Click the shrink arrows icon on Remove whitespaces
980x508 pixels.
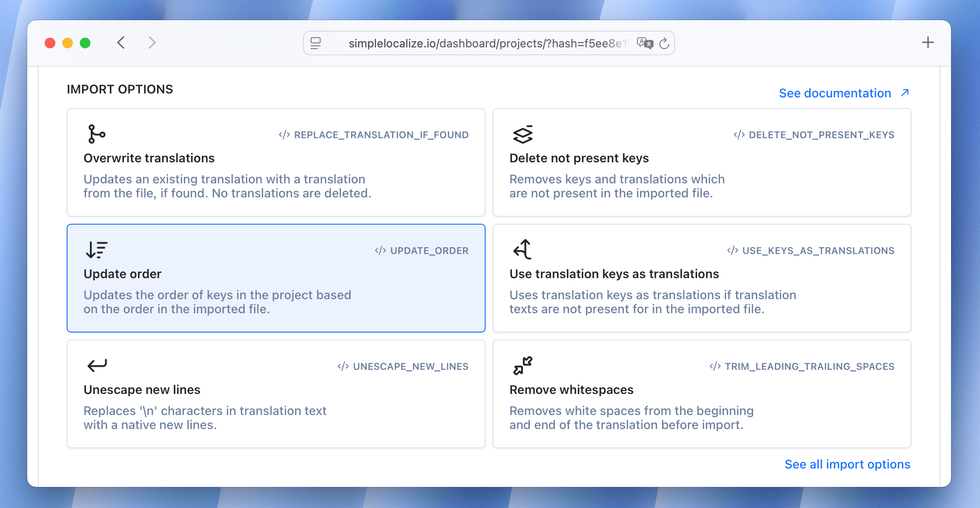(522, 365)
